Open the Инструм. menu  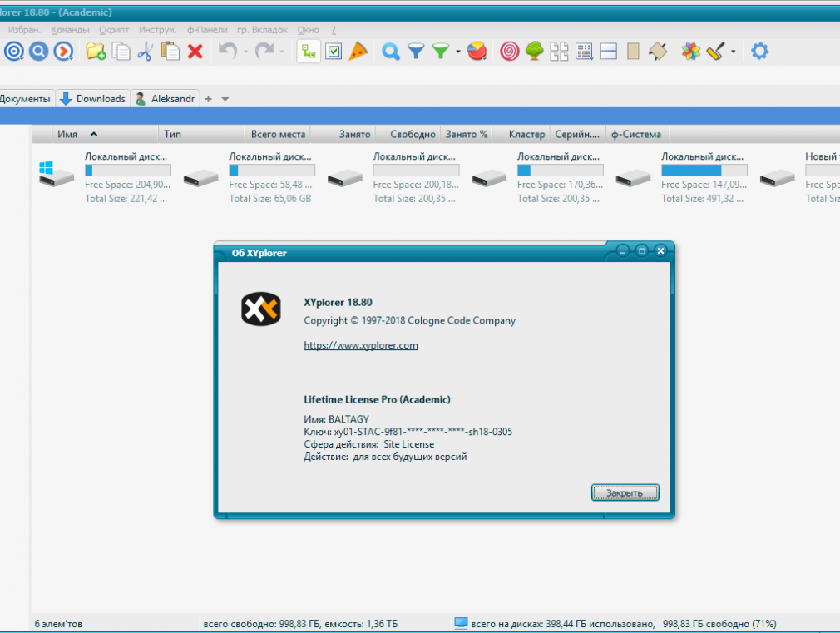(157, 30)
